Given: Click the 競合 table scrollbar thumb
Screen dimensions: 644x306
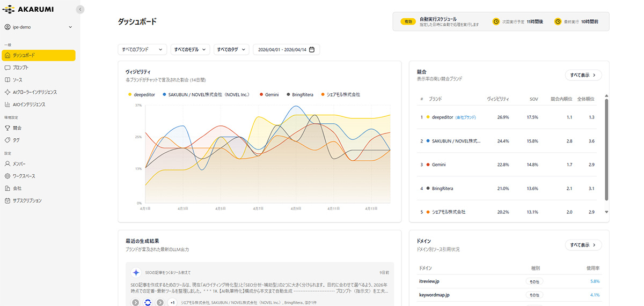Looking at the screenshot, I should pos(606,150).
